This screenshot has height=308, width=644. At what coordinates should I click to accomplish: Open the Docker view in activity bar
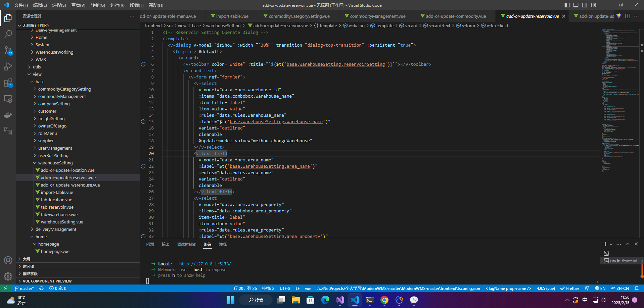[8, 115]
